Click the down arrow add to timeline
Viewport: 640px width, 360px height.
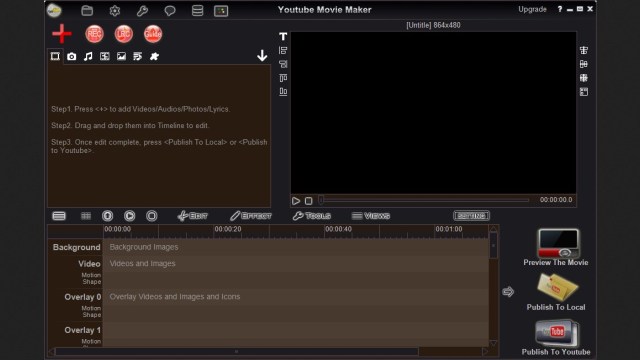262,56
